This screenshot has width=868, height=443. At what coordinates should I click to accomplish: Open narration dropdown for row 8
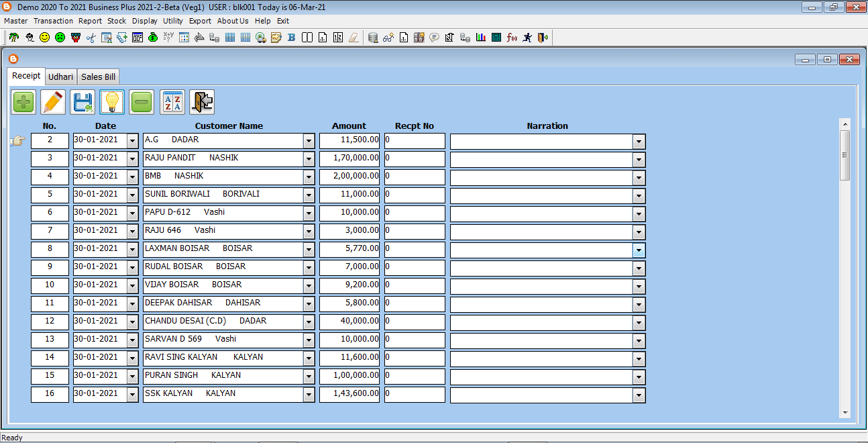point(639,250)
